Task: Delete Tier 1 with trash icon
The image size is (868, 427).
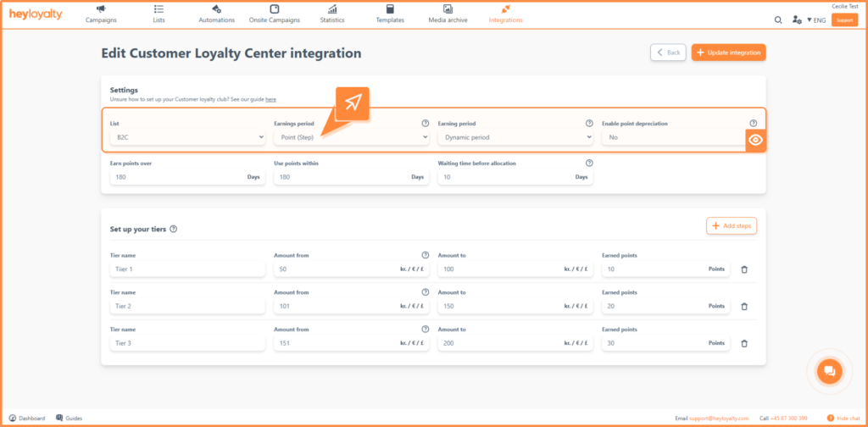Action: coord(744,269)
